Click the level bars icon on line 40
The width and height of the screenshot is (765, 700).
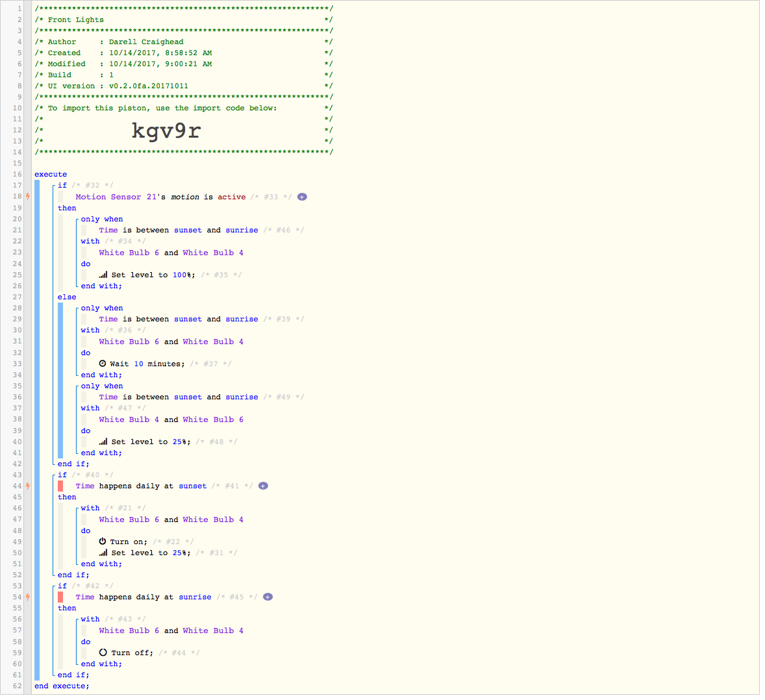103,442
